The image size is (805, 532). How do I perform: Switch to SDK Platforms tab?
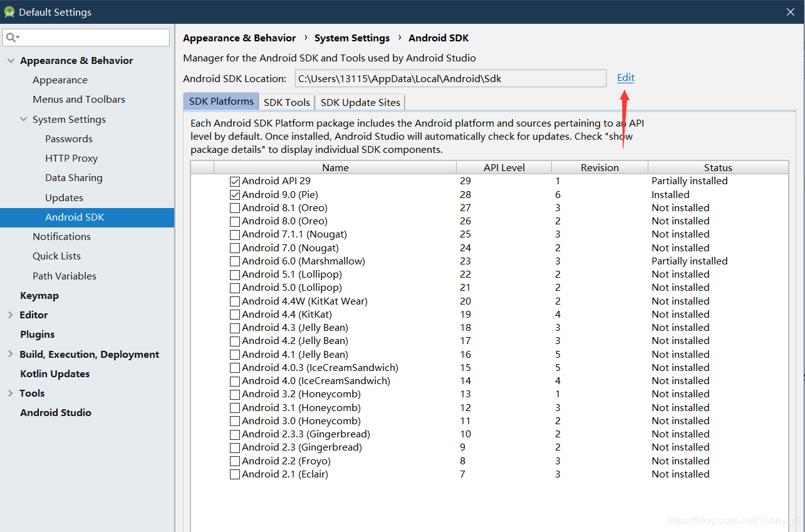pyautogui.click(x=221, y=101)
